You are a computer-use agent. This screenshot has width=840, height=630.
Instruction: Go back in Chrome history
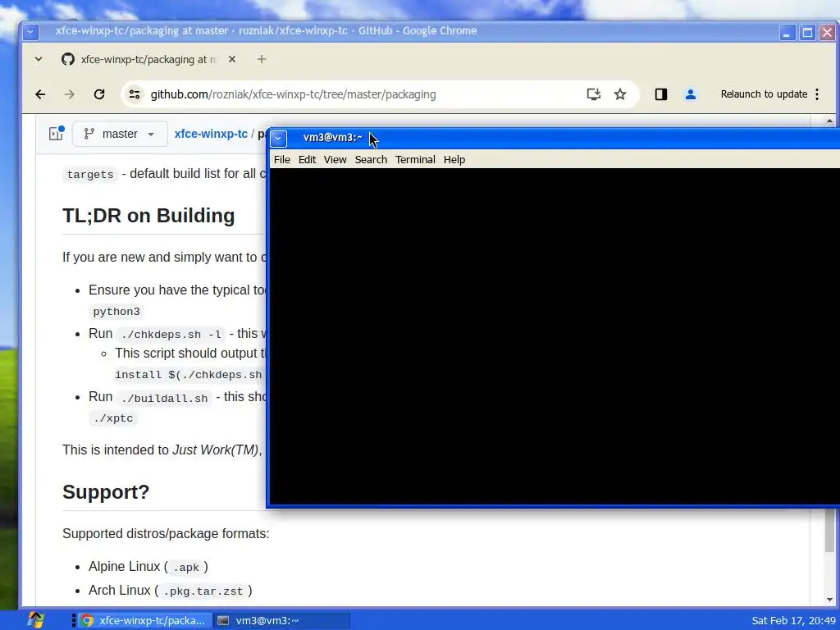(x=40, y=94)
